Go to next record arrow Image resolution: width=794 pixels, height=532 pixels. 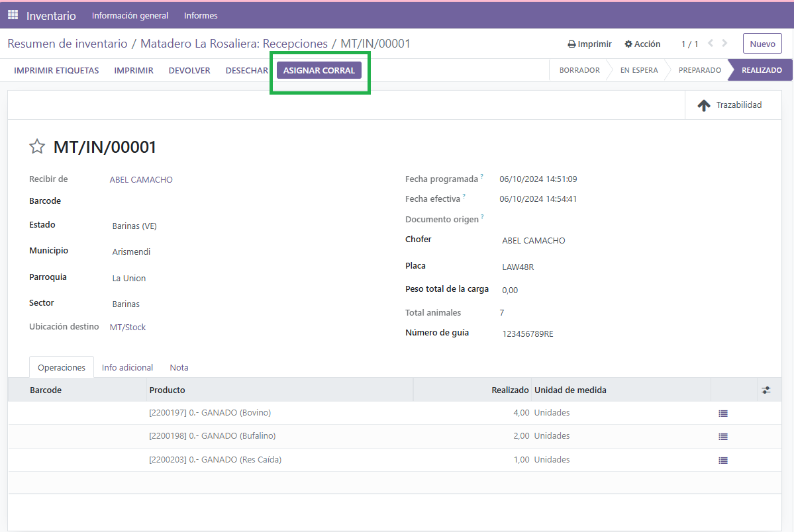[724, 44]
